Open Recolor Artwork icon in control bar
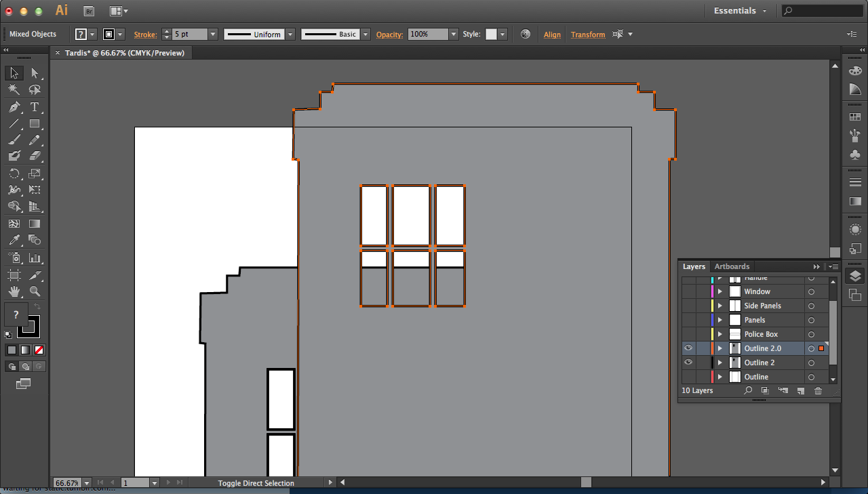Viewport: 868px width, 494px height. pos(526,34)
